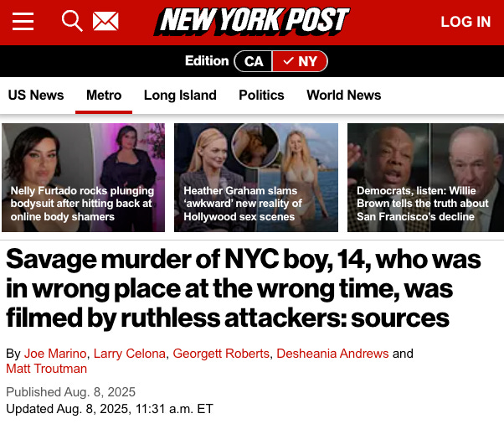This screenshot has width=504, height=424.
Task: Click the New York Post logo
Action: [x=252, y=21]
